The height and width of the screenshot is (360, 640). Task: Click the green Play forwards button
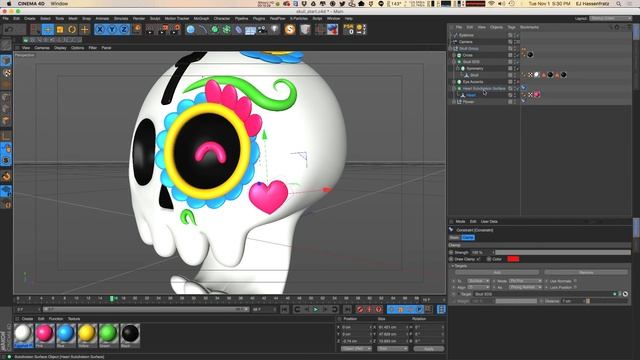coord(316,309)
